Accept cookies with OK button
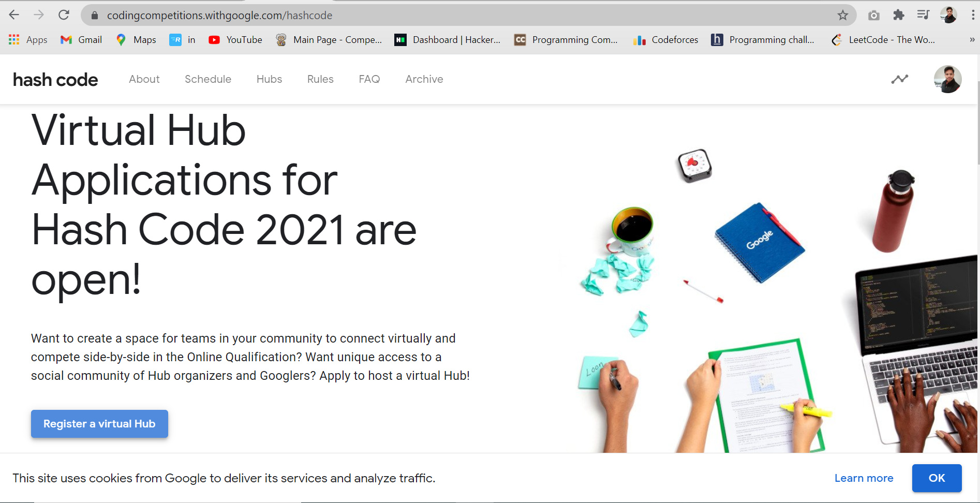 coord(937,478)
